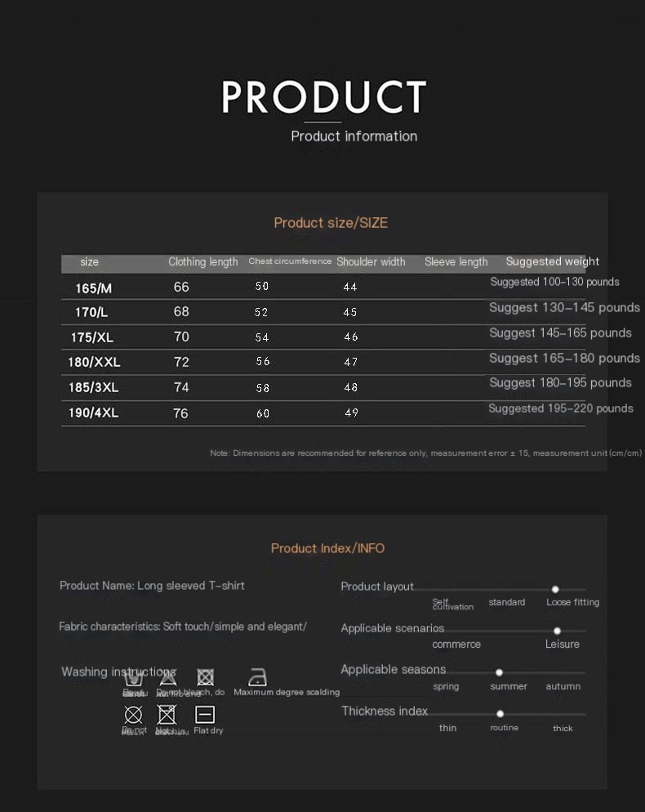This screenshot has width=645, height=812.
Task: Select the 165/M size row
Action: [x=94, y=288]
